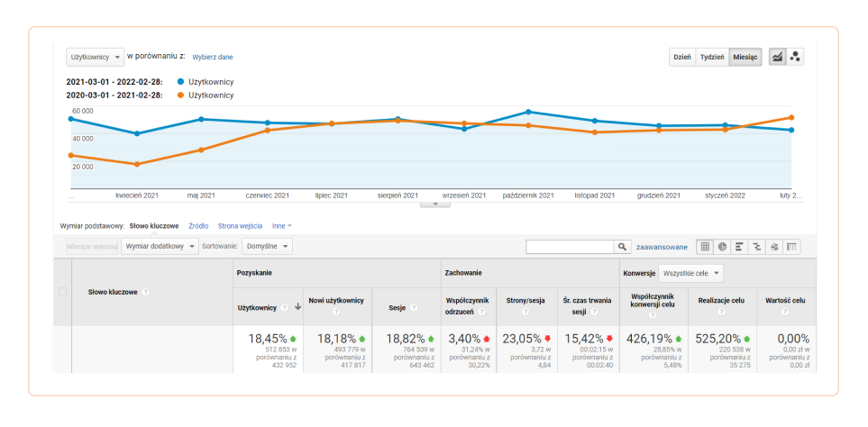Image resolution: width=868 pixels, height=427 pixels.
Task: Click the orange legend dot for 2020-03-01 period
Action: click(180, 95)
